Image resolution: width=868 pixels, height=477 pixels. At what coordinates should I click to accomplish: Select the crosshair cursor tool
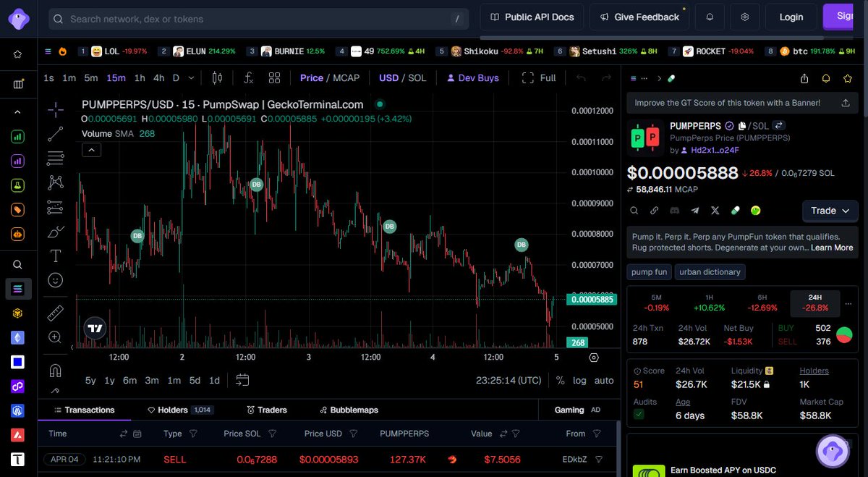[55, 110]
